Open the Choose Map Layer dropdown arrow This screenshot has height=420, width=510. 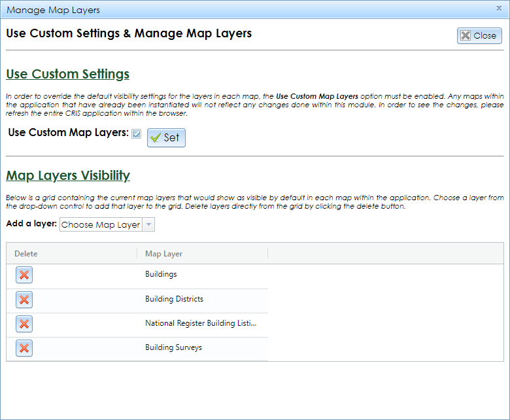pos(148,224)
